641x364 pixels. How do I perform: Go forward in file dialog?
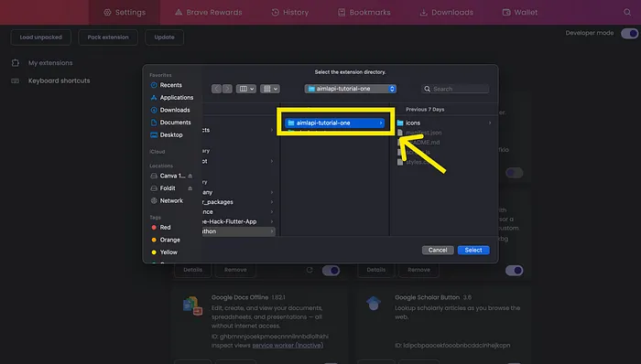point(227,89)
